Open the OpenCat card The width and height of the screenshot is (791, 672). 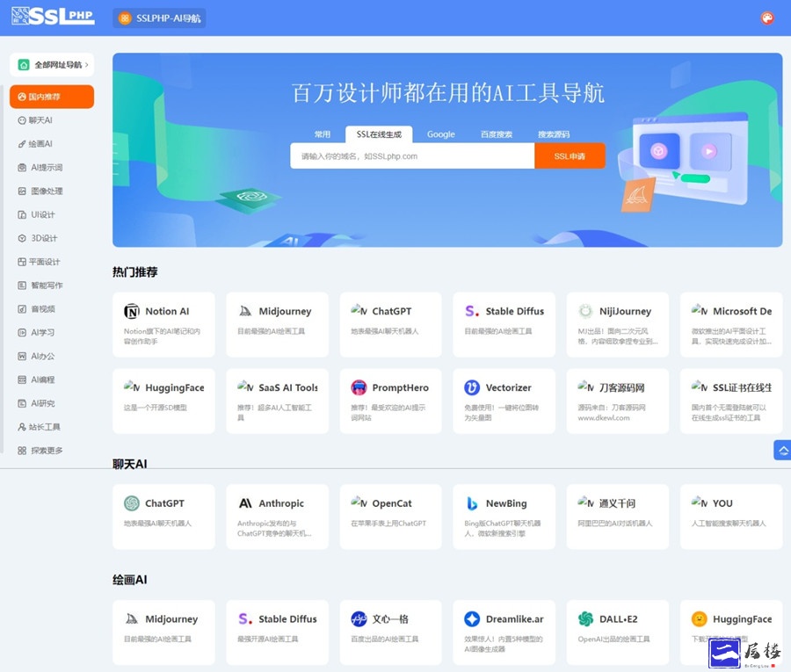(390, 517)
